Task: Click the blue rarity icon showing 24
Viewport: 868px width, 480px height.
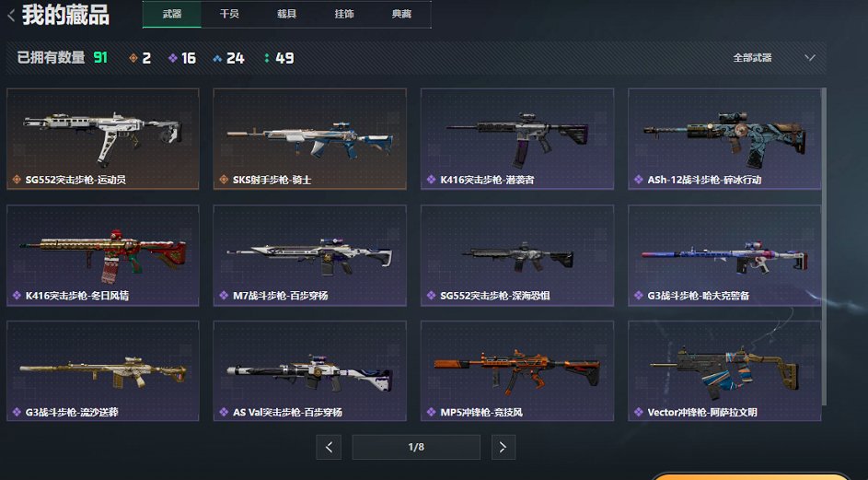Action: coord(217,58)
